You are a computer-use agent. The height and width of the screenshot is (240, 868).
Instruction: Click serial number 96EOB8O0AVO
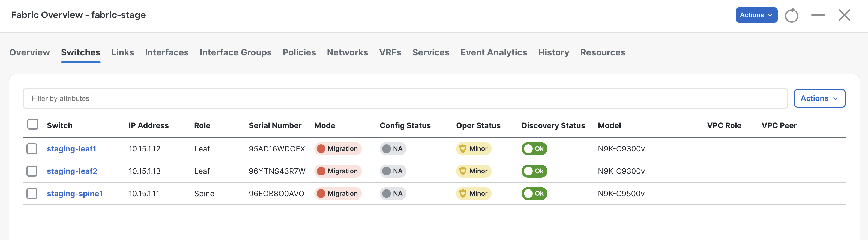click(276, 194)
